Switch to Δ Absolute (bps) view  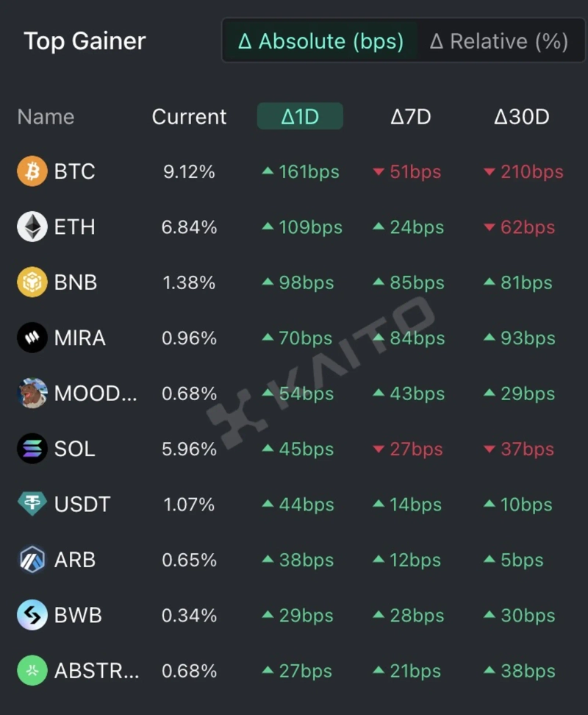320,41
